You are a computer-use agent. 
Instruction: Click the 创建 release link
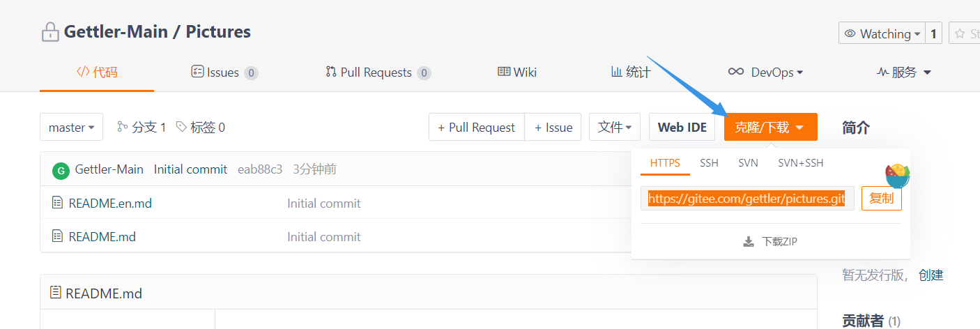(x=931, y=275)
